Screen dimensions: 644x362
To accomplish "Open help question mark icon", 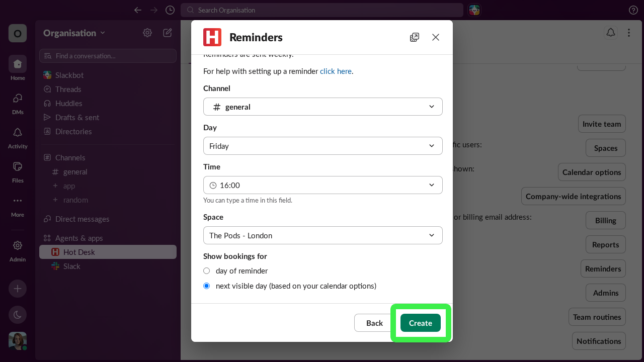I will tap(633, 10).
